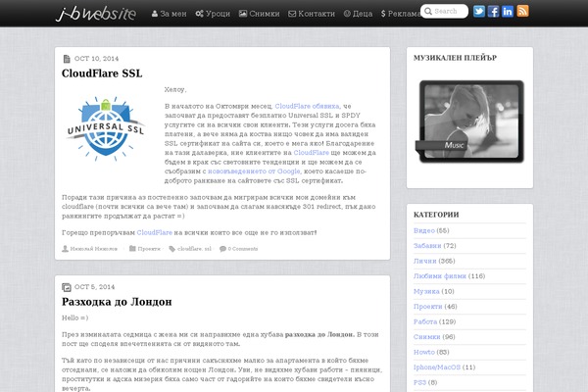
Task: Open the Снимки menu item
Action: [259, 14]
